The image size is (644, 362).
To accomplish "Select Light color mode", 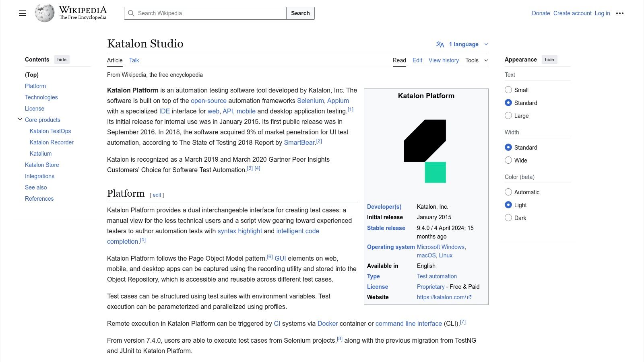I will pos(508,205).
